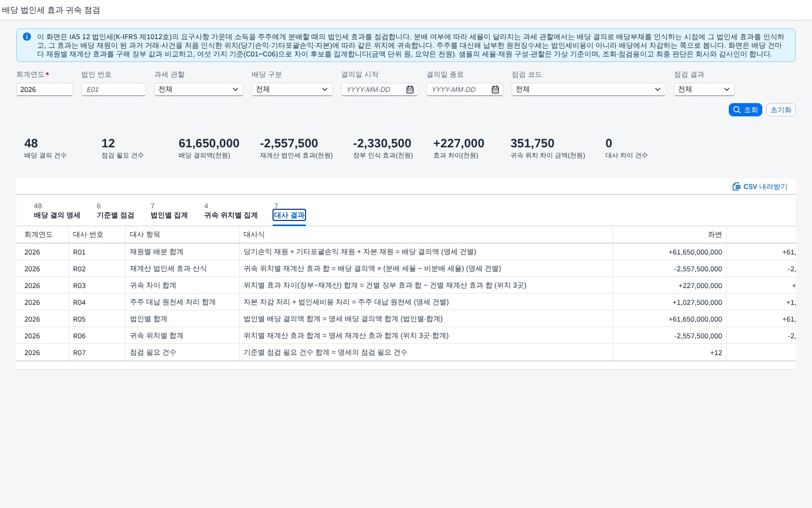The height and width of the screenshot is (508, 812).
Task: Click the 좌변 column header
Action: 669,234
